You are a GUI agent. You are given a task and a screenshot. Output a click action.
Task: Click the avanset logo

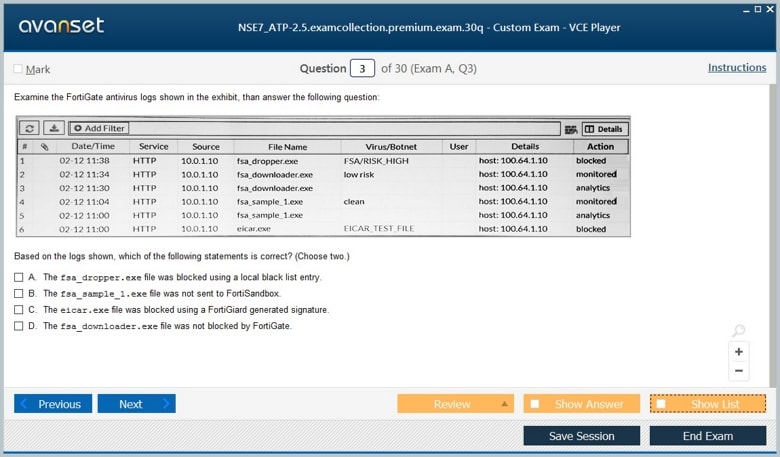tap(61, 25)
